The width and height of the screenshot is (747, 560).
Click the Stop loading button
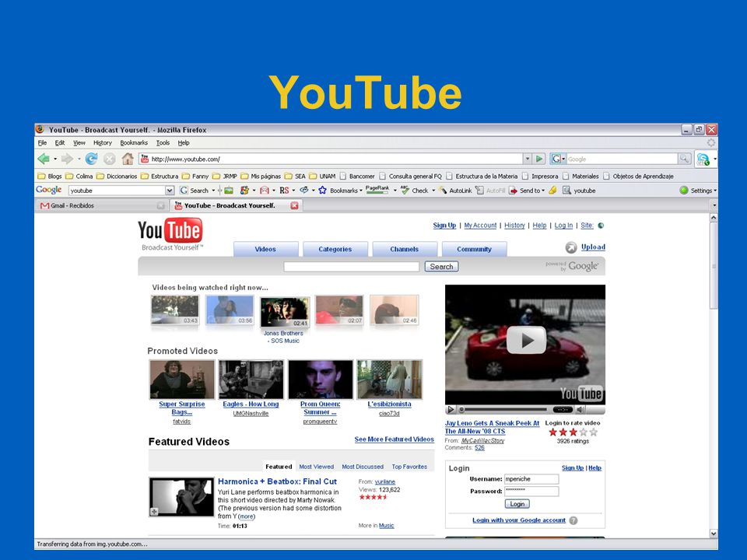coord(110,159)
